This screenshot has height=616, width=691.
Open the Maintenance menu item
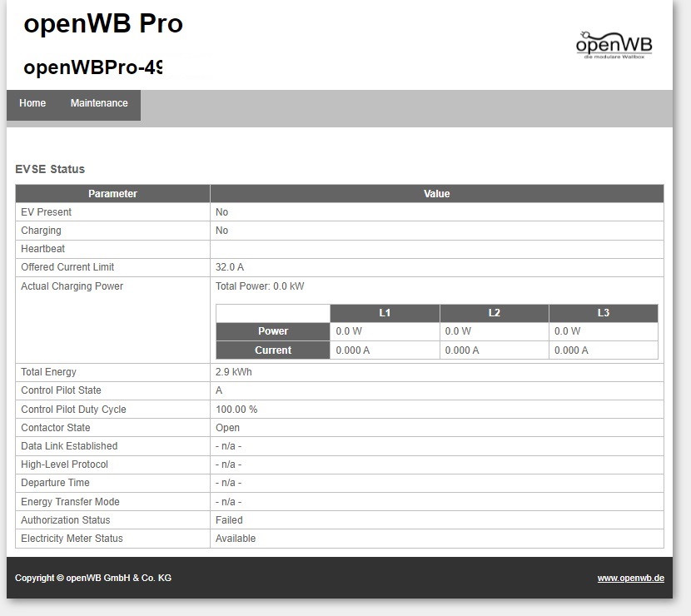point(99,103)
